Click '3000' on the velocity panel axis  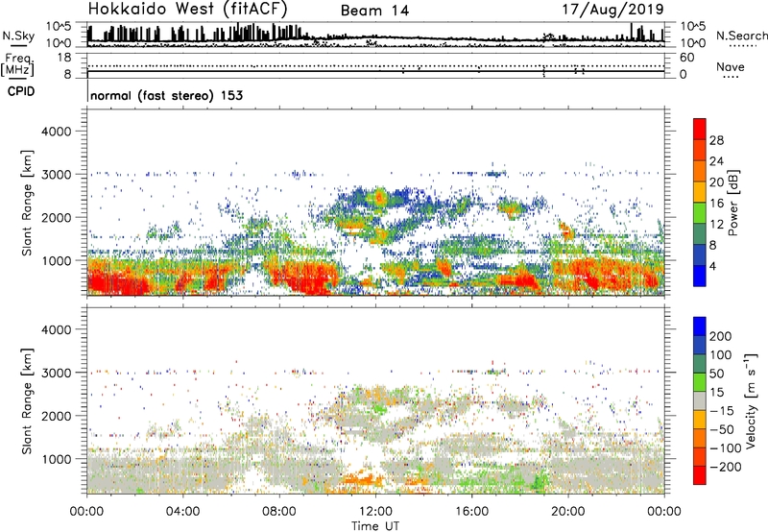pyautogui.click(x=56, y=373)
